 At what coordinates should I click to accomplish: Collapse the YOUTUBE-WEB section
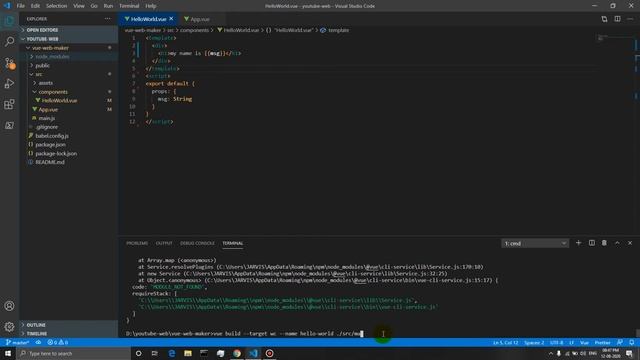click(x=69, y=39)
